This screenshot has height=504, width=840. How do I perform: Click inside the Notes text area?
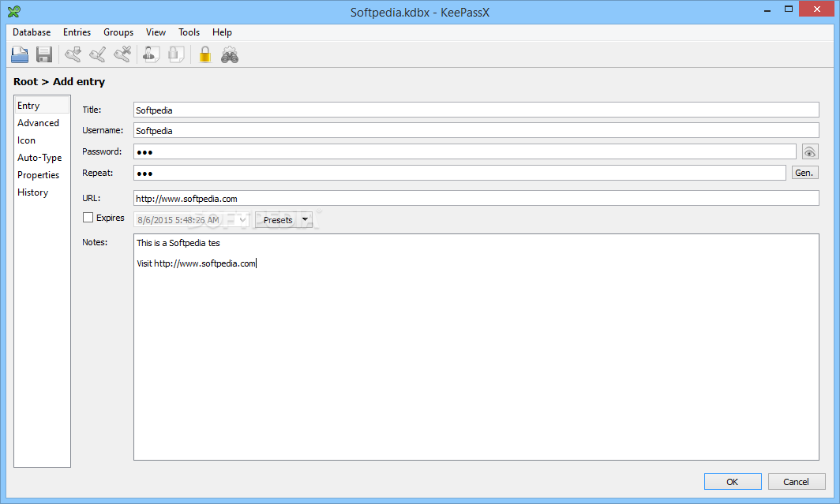pos(476,347)
